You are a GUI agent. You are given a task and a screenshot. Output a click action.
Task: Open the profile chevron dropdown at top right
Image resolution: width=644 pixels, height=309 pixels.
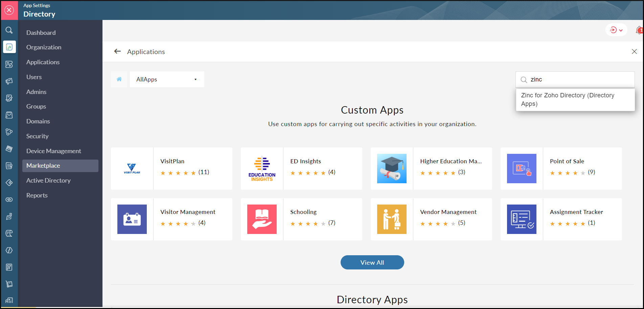pyautogui.click(x=621, y=30)
